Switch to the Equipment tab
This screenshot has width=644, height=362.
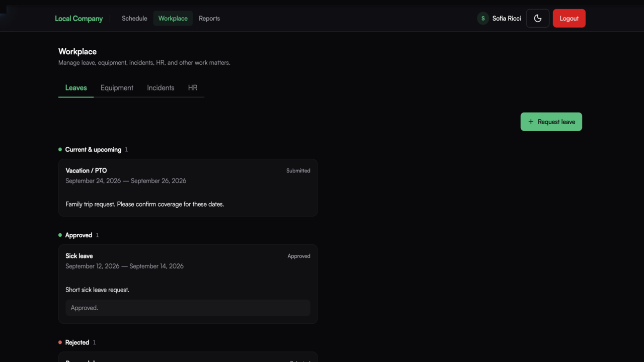[117, 87]
